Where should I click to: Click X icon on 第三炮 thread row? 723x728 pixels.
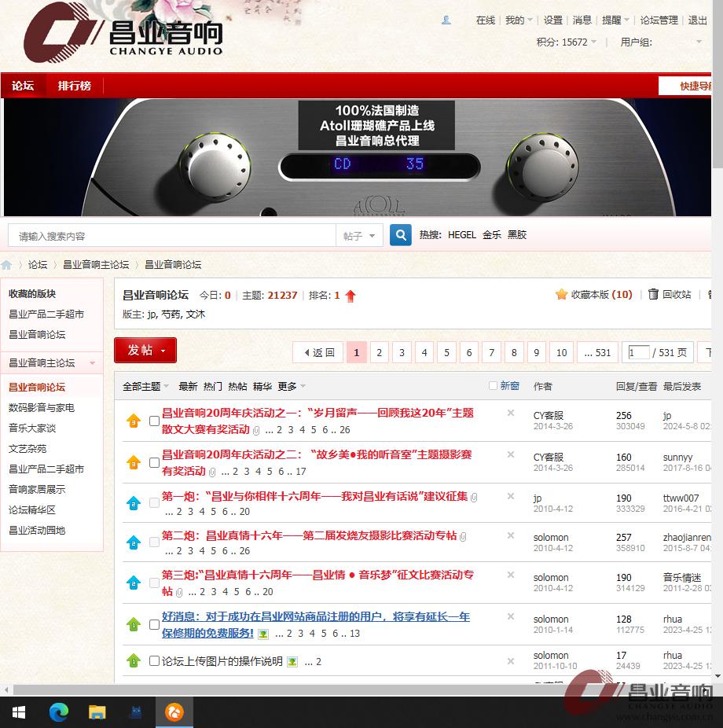511,575
